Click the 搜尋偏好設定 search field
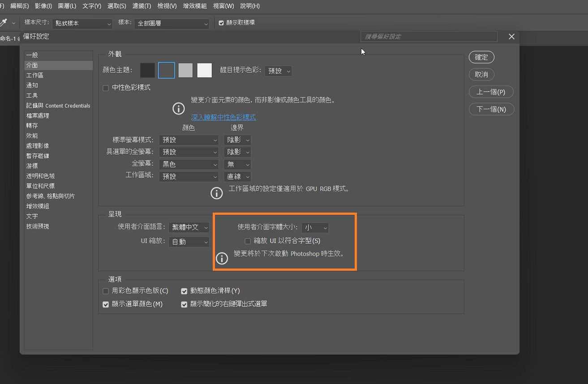 tap(428, 36)
